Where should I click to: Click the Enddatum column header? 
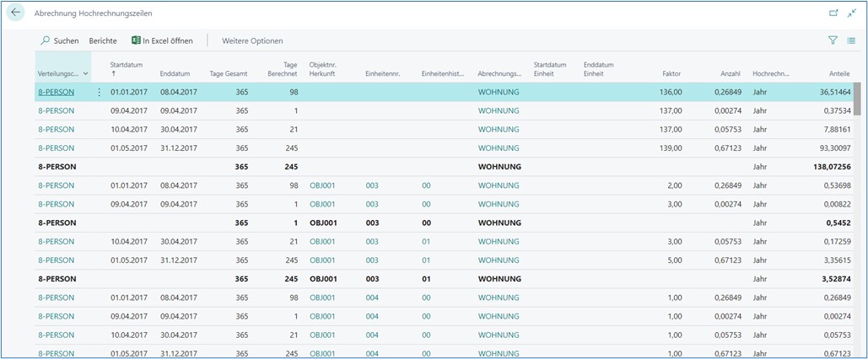[x=175, y=74]
